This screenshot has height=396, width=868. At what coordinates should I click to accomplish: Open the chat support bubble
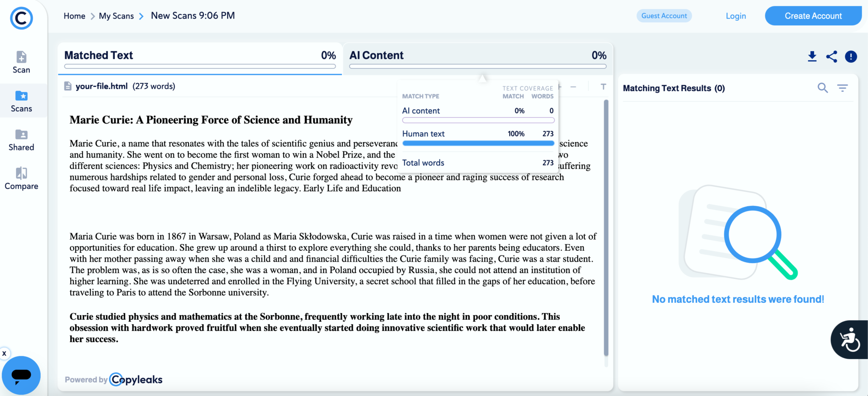click(21, 375)
